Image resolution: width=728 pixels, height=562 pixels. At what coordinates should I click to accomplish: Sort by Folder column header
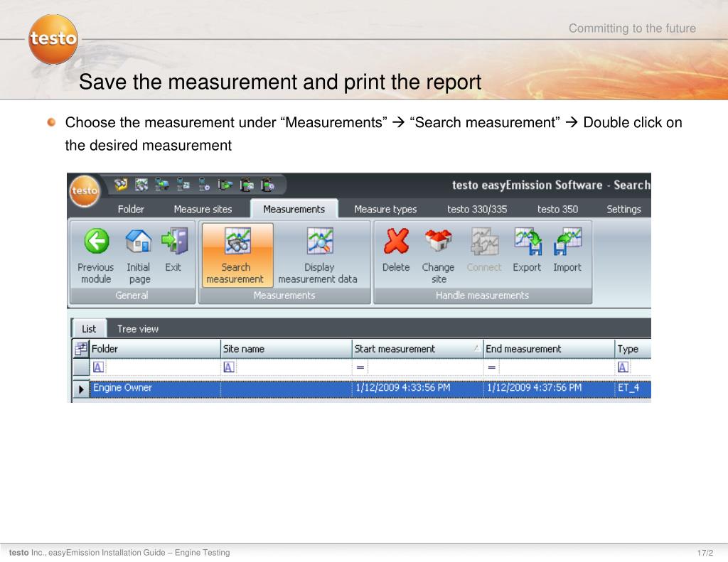point(154,349)
